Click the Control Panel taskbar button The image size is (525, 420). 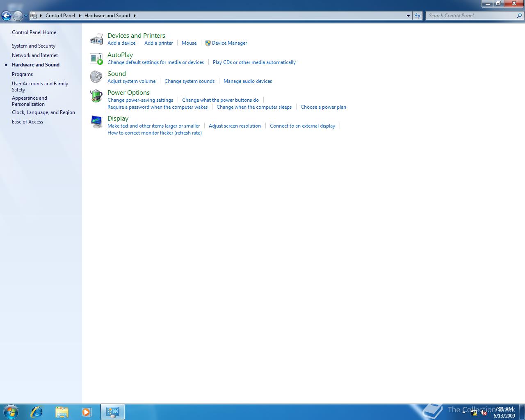point(113,412)
